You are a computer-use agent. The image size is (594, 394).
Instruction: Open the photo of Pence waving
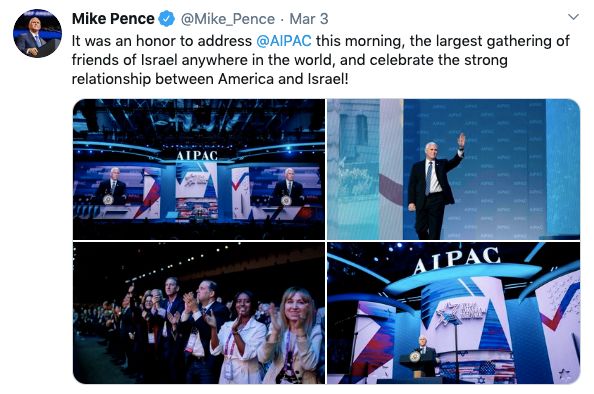click(453, 169)
